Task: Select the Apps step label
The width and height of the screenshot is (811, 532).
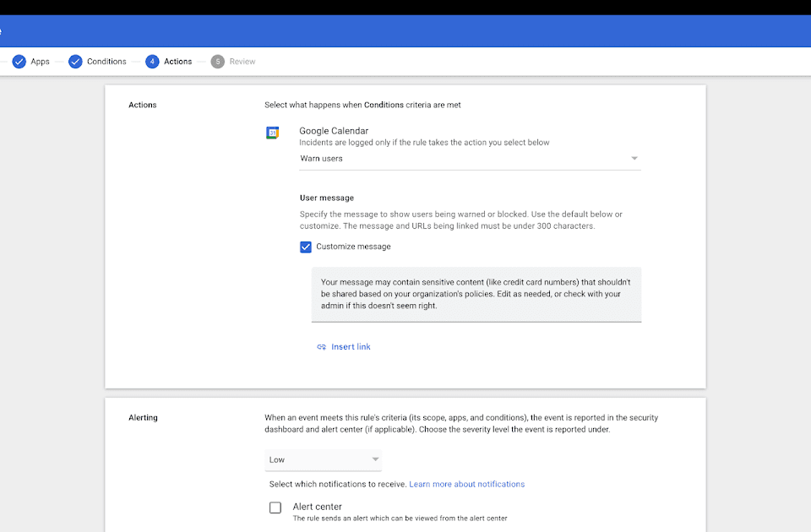Action: 41,62
